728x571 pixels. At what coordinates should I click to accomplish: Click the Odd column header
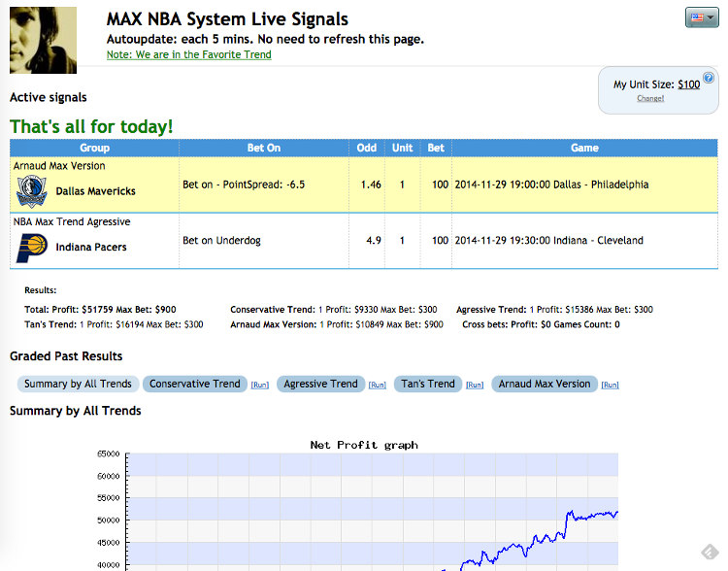coord(367,148)
